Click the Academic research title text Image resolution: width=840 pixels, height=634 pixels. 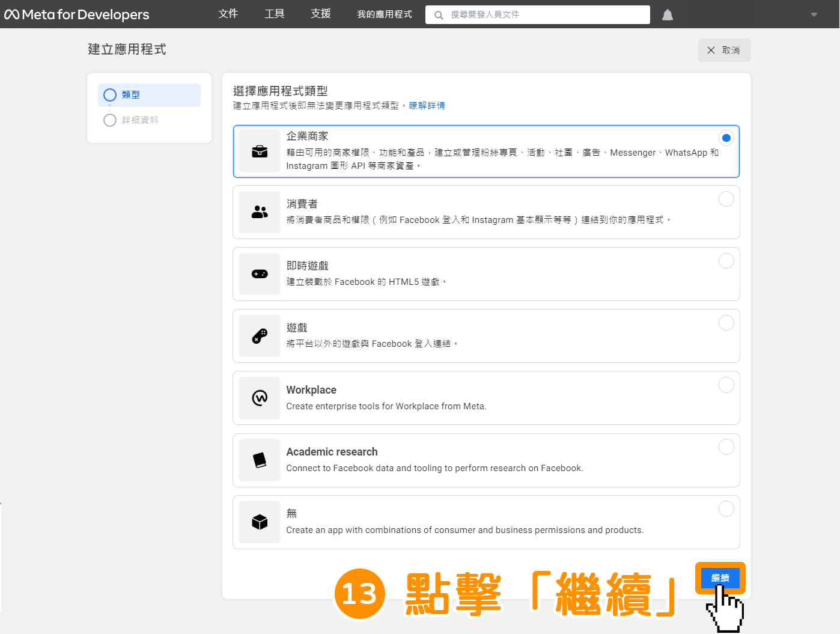pos(332,452)
